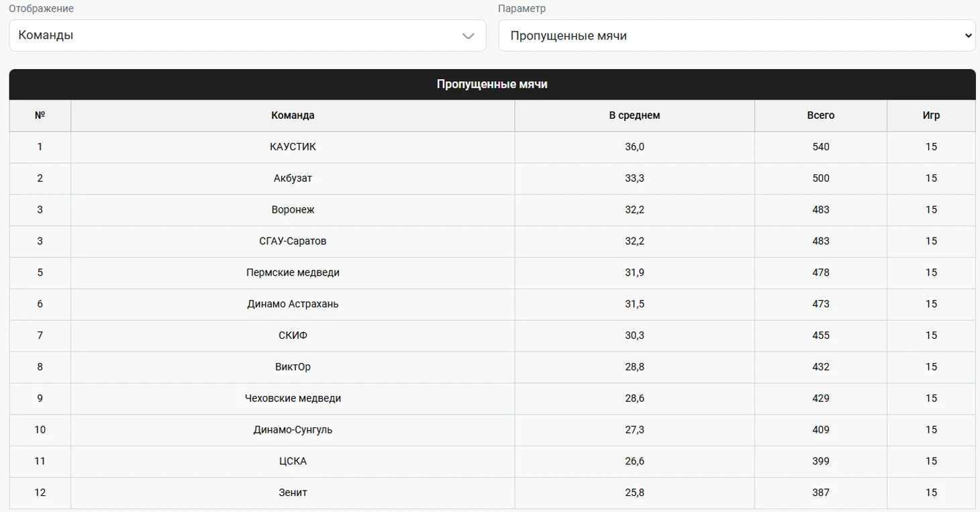Click average 32,2 in the СГАУ-Саратов row
Viewport: 980px width, 512px height.
coord(634,241)
